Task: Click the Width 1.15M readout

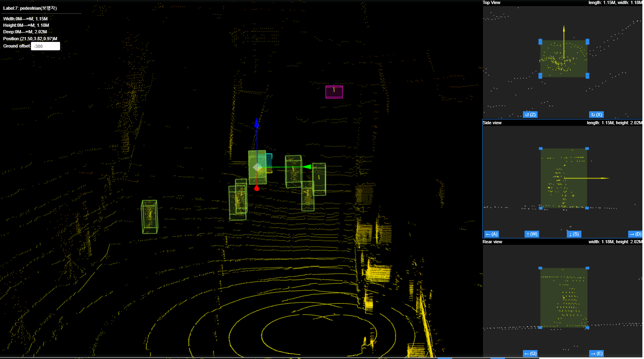Action: click(25, 19)
